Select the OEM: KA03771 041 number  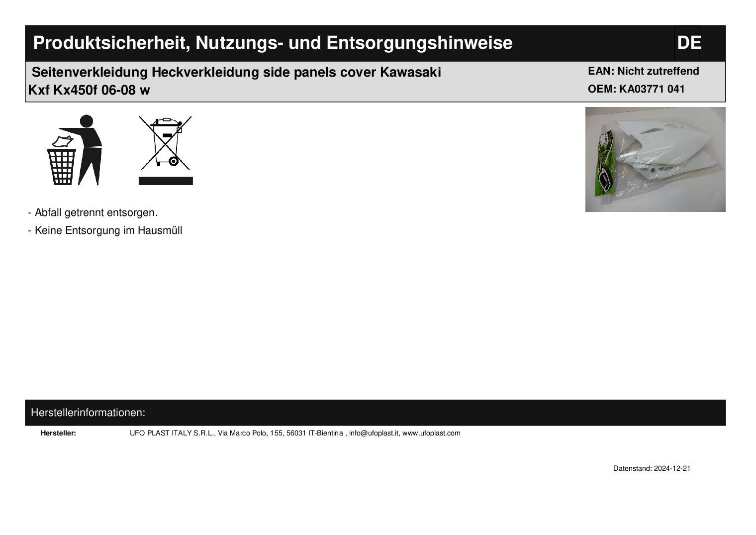[636, 89]
